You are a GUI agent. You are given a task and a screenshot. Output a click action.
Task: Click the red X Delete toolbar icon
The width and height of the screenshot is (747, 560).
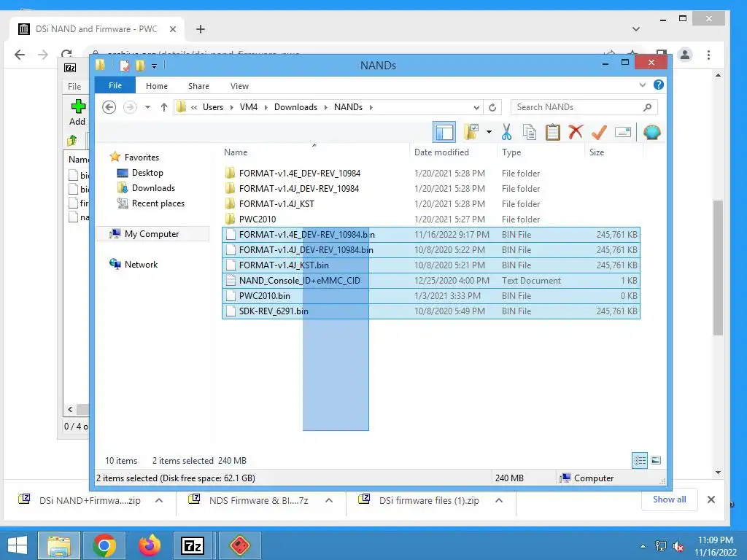576,131
